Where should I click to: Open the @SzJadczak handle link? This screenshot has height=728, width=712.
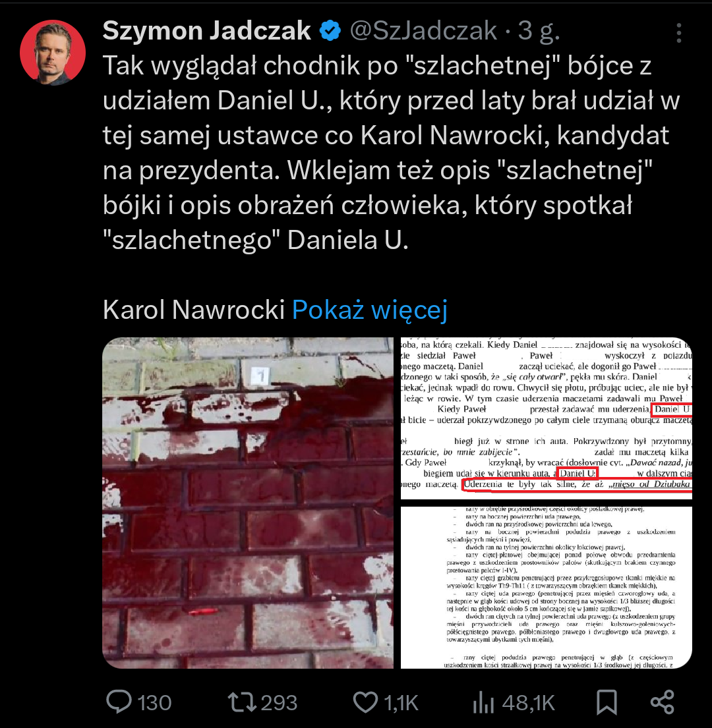[x=423, y=31]
